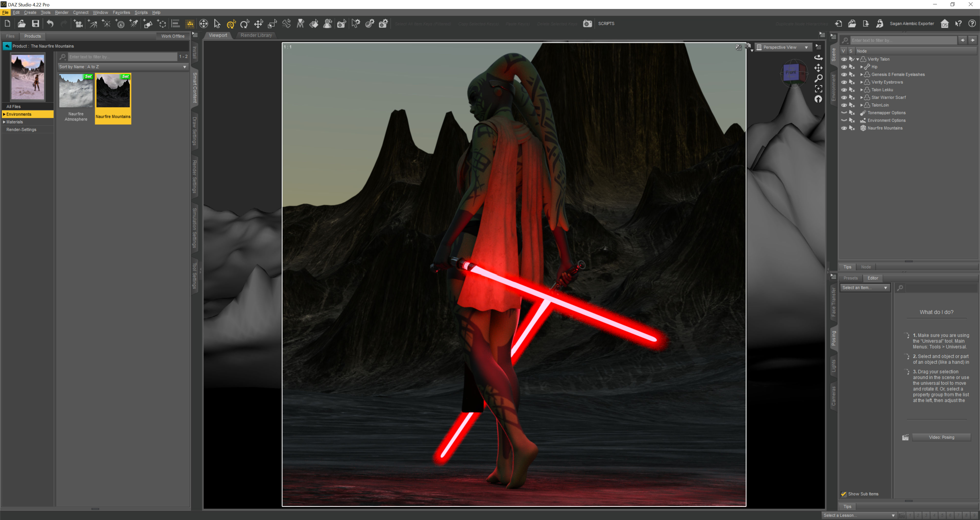Click the viewport Zoom magnifier icon

click(x=818, y=78)
